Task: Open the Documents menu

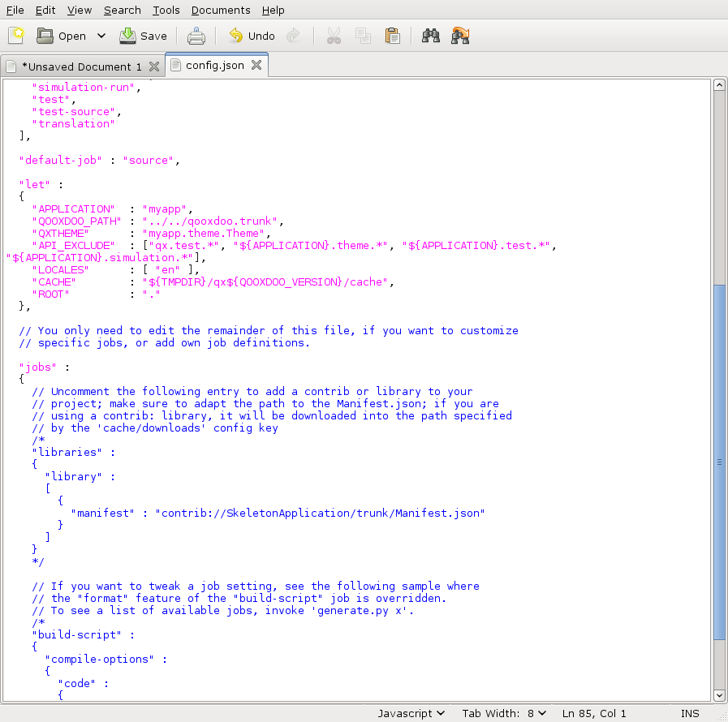Action: coord(221,10)
